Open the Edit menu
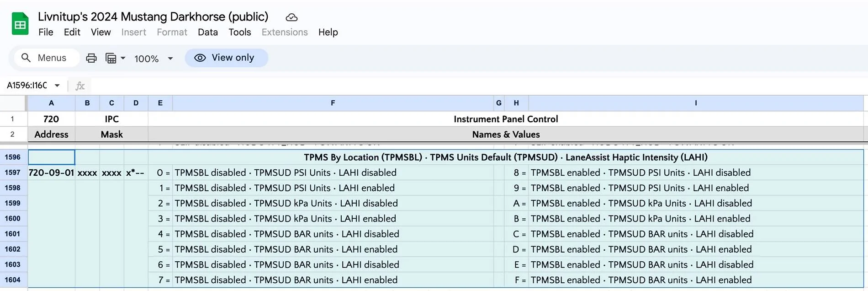 pos(72,32)
